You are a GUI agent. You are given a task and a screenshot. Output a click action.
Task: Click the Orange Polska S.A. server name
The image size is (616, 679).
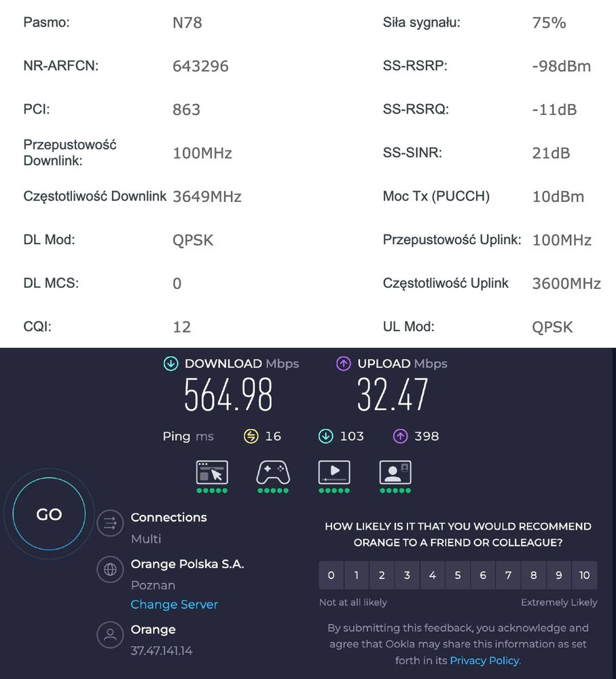187,564
